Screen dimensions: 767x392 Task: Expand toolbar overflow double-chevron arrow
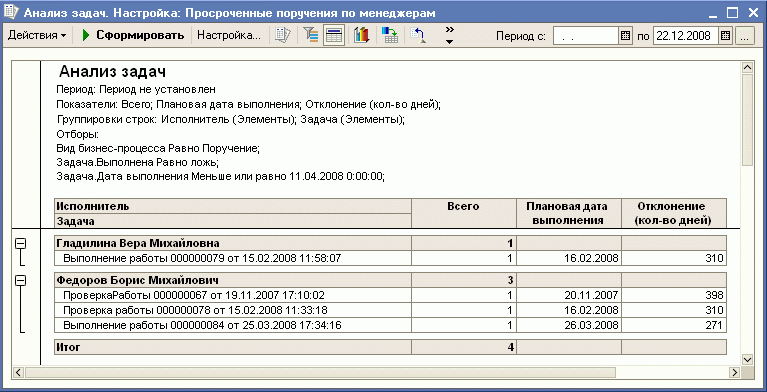450,36
